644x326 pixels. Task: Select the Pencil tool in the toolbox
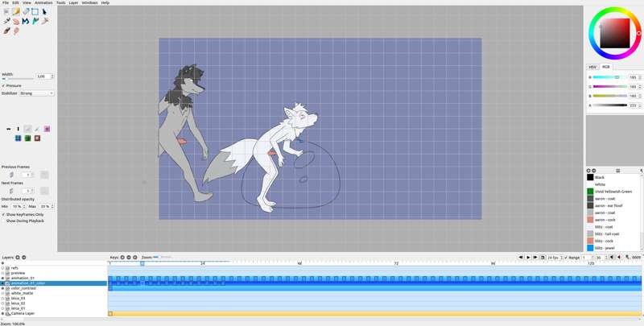pyautogui.click(x=16, y=12)
